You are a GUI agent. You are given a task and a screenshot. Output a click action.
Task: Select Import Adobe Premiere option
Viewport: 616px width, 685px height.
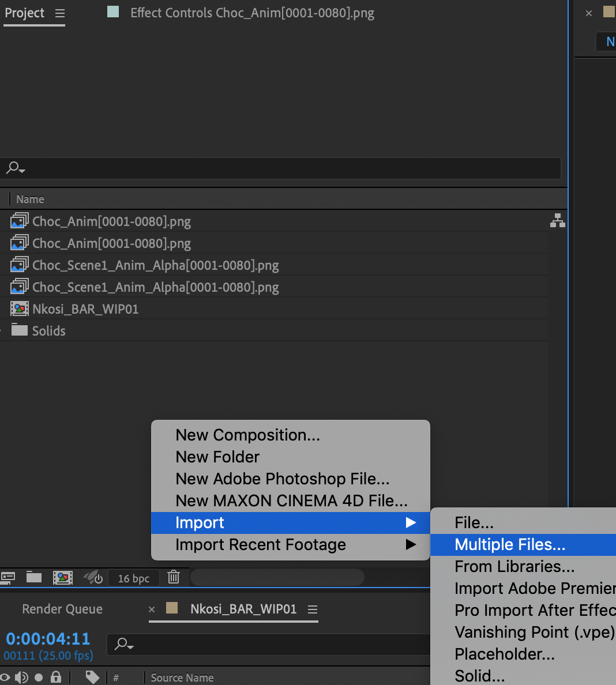(523, 588)
